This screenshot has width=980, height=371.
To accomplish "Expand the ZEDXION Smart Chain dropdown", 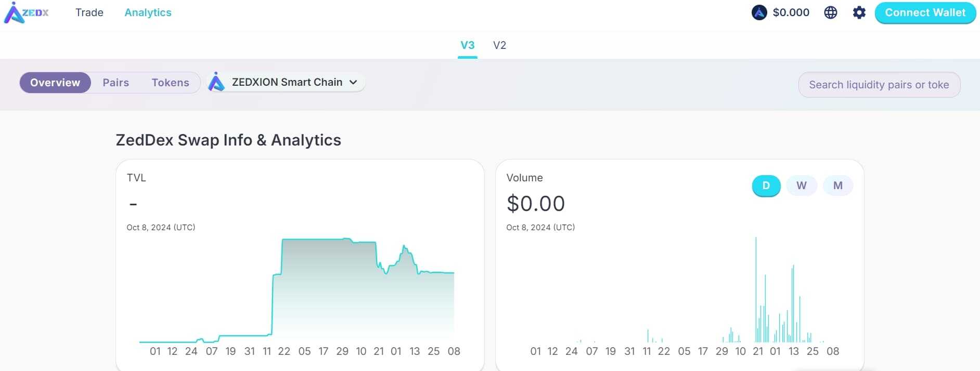I will [286, 82].
